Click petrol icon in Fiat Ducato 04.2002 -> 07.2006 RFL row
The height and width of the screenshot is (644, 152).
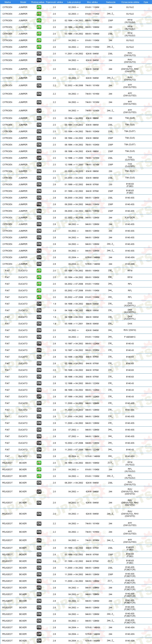pyautogui.click(x=39, y=284)
